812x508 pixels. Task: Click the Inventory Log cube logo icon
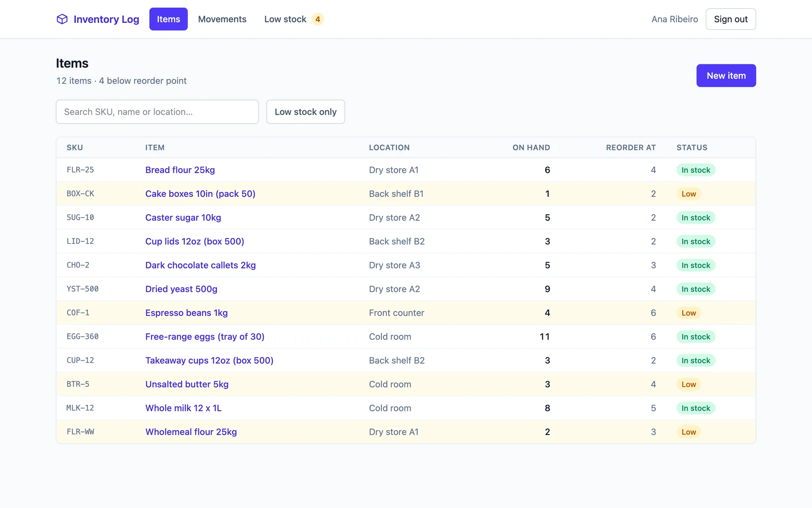tap(62, 19)
